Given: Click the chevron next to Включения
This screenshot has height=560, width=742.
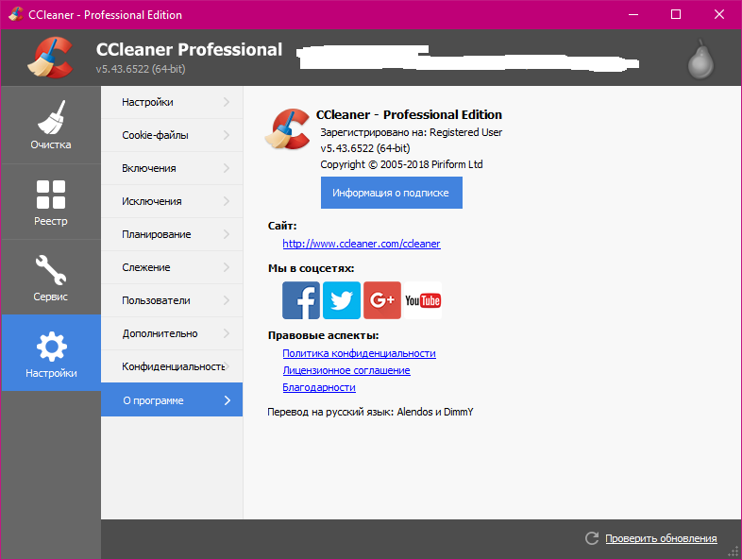Looking at the screenshot, I should (x=227, y=168).
